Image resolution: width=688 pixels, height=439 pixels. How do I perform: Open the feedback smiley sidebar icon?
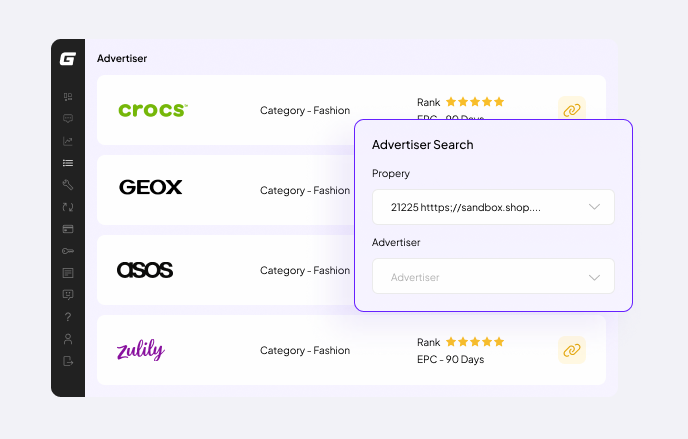(68, 295)
